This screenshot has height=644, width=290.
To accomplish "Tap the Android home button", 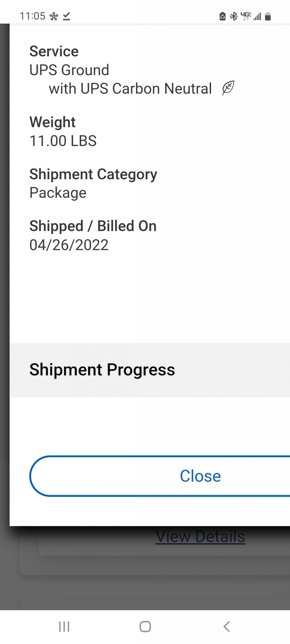I will [x=145, y=626].
